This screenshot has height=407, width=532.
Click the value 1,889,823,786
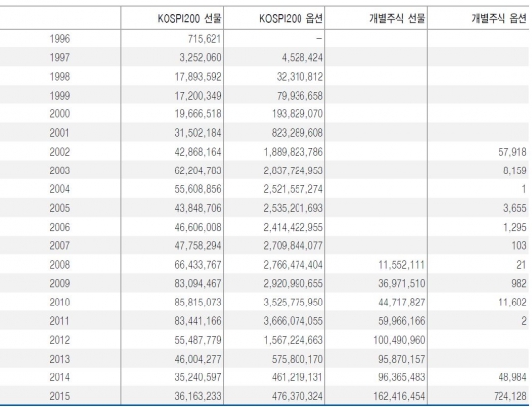pyautogui.click(x=294, y=152)
